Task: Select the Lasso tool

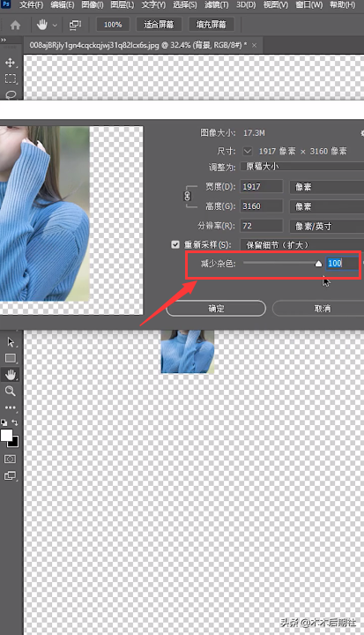Action: (10, 94)
